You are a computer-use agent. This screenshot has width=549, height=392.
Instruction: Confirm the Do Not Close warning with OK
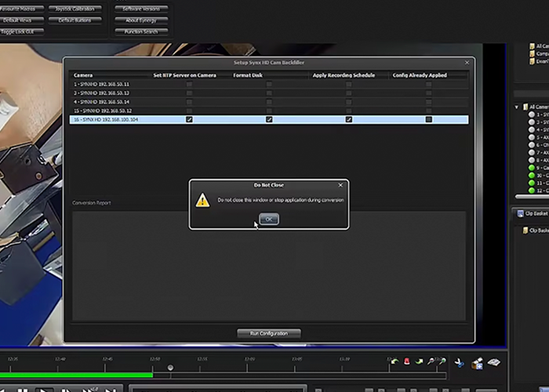click(269, 219)
